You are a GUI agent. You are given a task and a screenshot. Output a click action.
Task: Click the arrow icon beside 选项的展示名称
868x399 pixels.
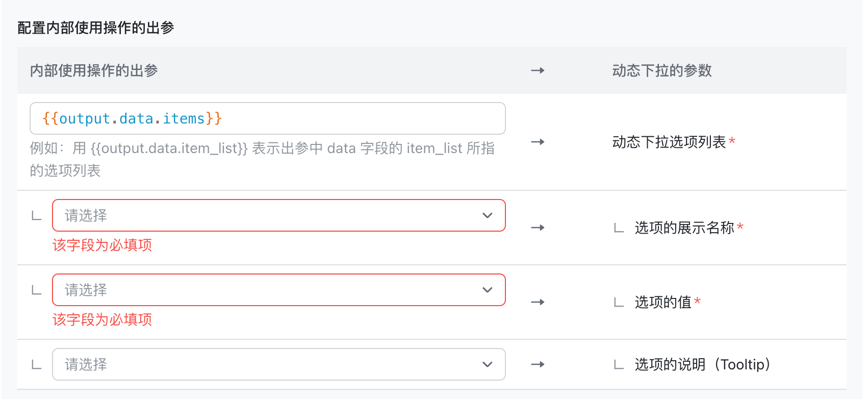(538, 228)
